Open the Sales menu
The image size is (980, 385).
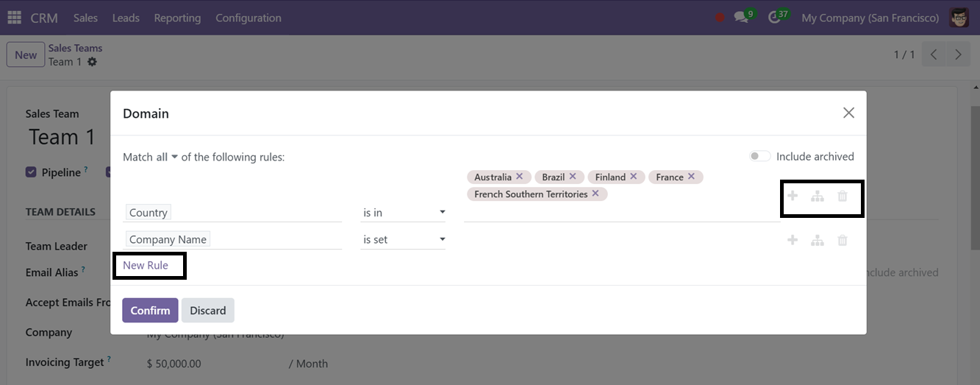coord(86,18)
